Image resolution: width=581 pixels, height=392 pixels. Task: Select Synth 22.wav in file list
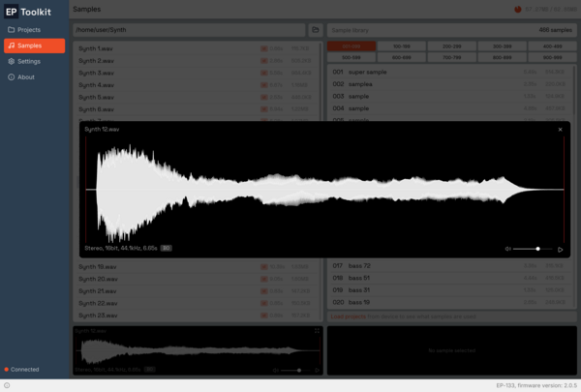point(196,303)
